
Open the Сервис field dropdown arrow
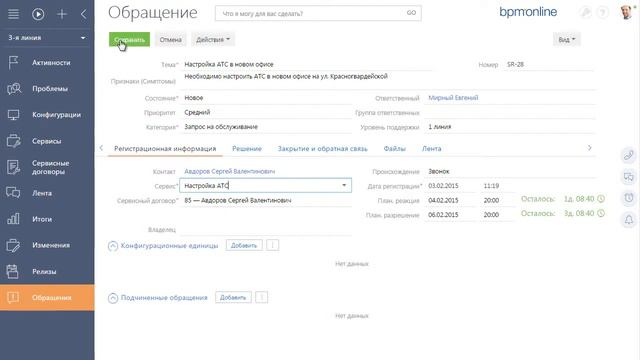pyautogui.click(x=344, y=185)
